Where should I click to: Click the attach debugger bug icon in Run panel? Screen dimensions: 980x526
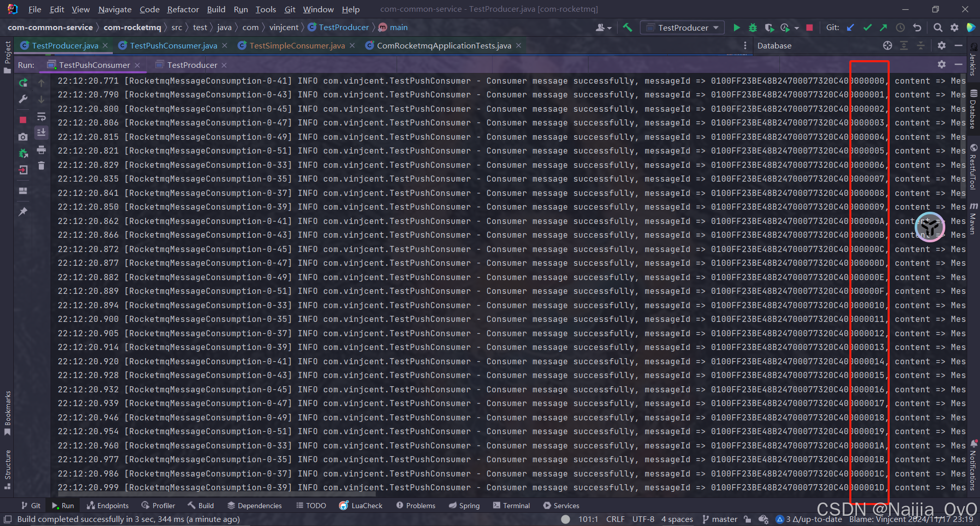click(23, 153)
